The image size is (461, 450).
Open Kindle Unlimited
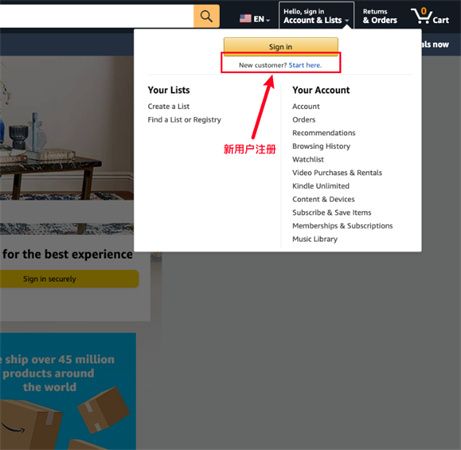pos(321,186)
